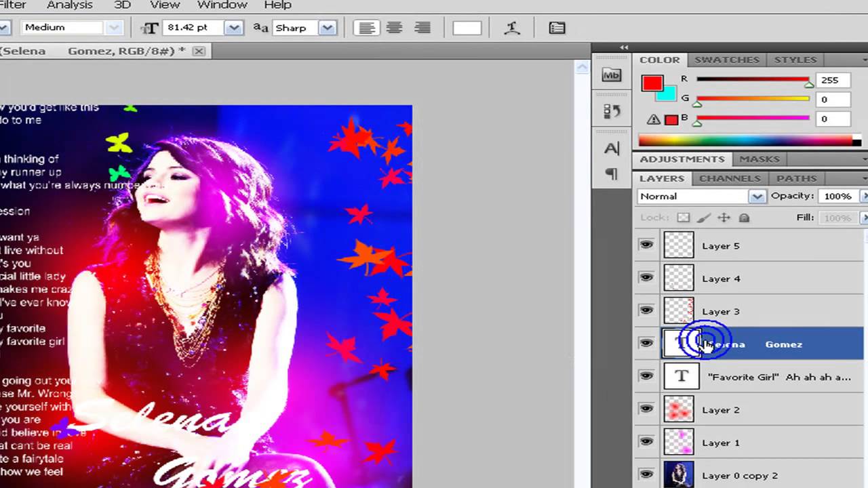Viewport: 868px width, 488px height.
Task: Hide Layer 2 with its eye icon
Action: pyautogui.click(x=646, y=409)
